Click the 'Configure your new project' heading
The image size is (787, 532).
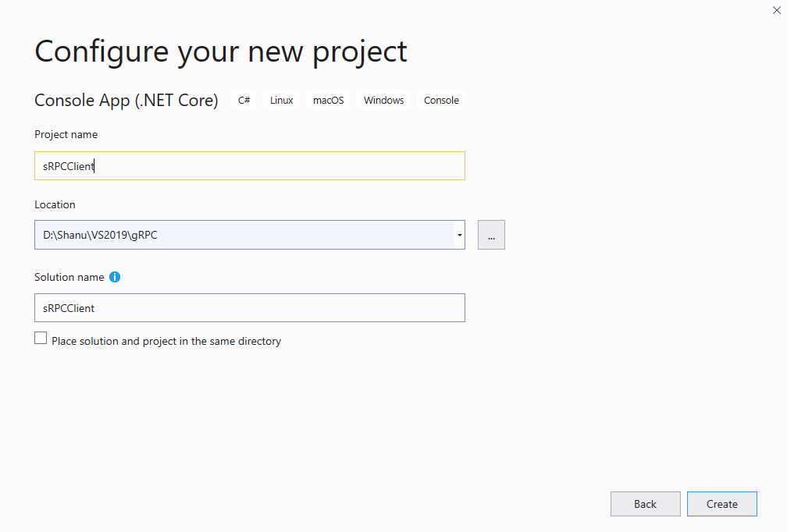pos(221,51)
